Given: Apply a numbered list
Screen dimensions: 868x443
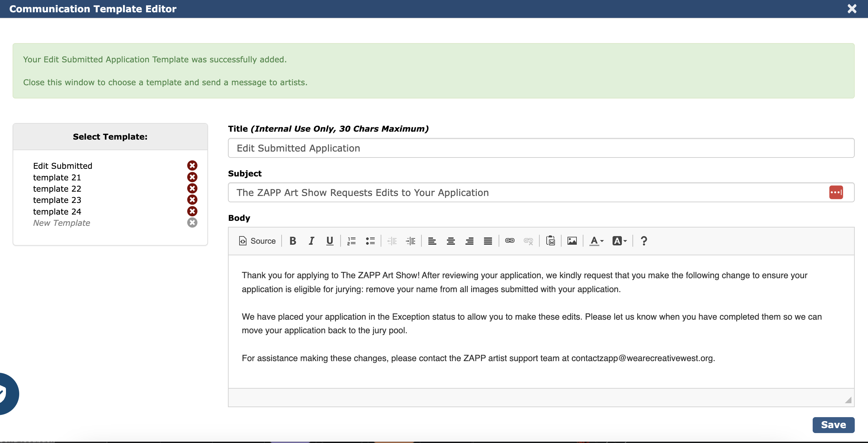Looking at the screenshot, I should point(351,241).
